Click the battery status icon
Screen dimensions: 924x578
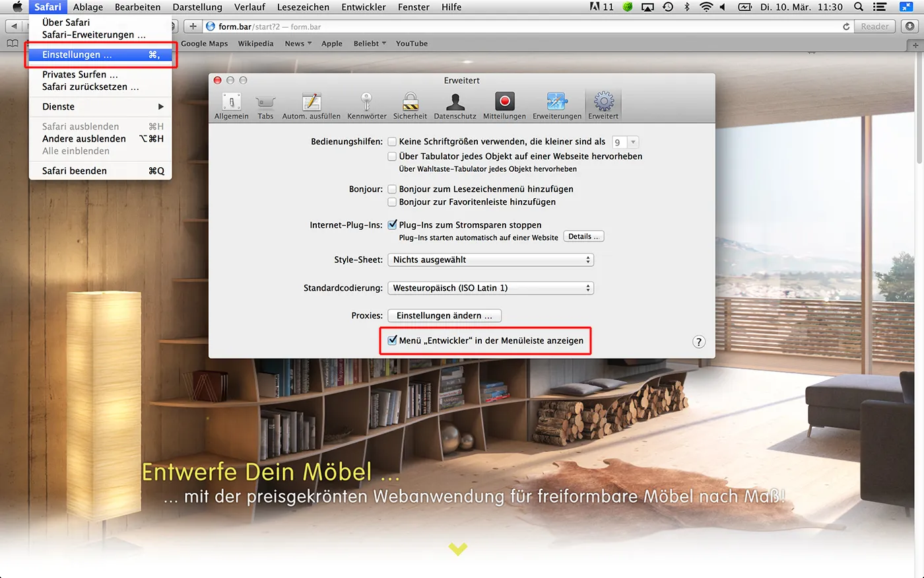(x=744, y=7)
